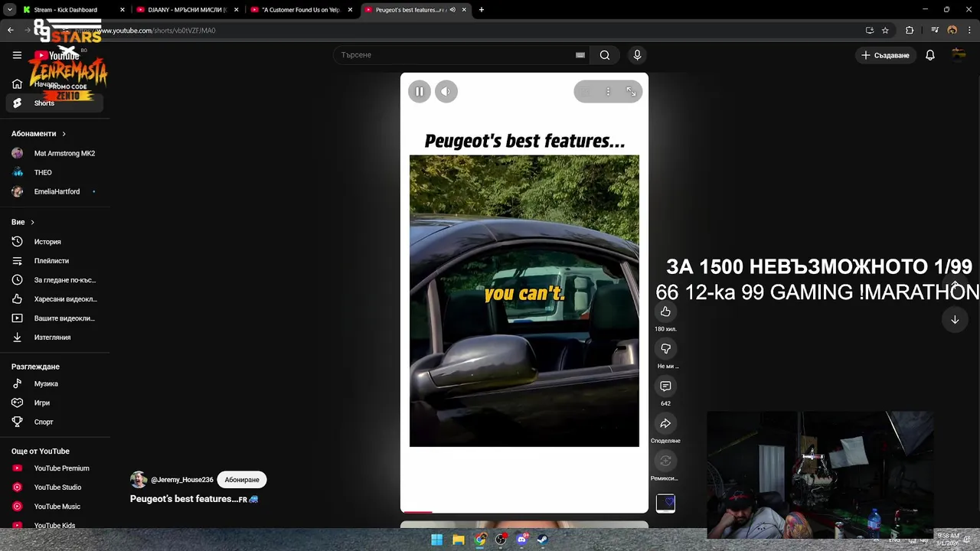The image size is (980, 551).
Task: Open Вашите видеоклипове in sidebar
Action: tap(54, 318)
